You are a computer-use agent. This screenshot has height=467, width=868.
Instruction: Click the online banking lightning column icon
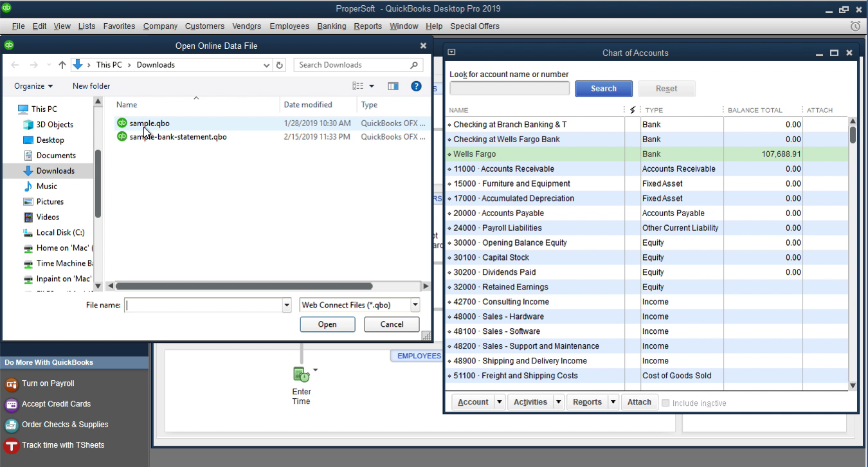pyautogui.click(x=633, y=110)
